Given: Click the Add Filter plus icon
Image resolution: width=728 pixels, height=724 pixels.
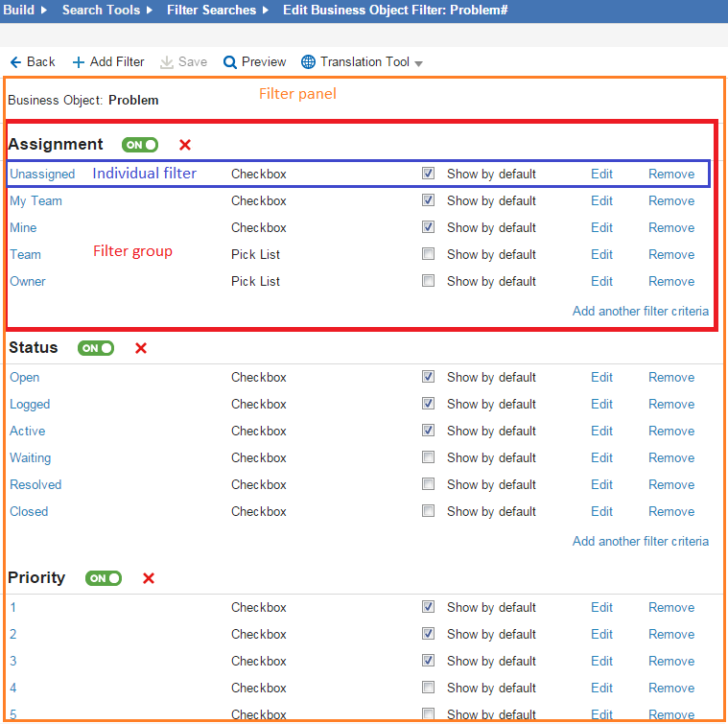Looking at the screenshot, I should 79,62.
